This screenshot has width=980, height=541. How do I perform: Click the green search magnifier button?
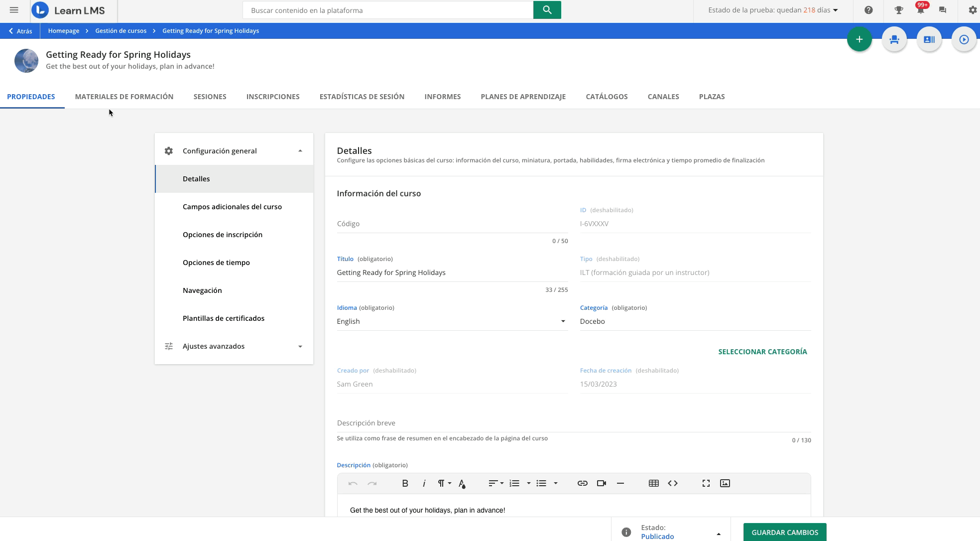(x=547, y=10)
